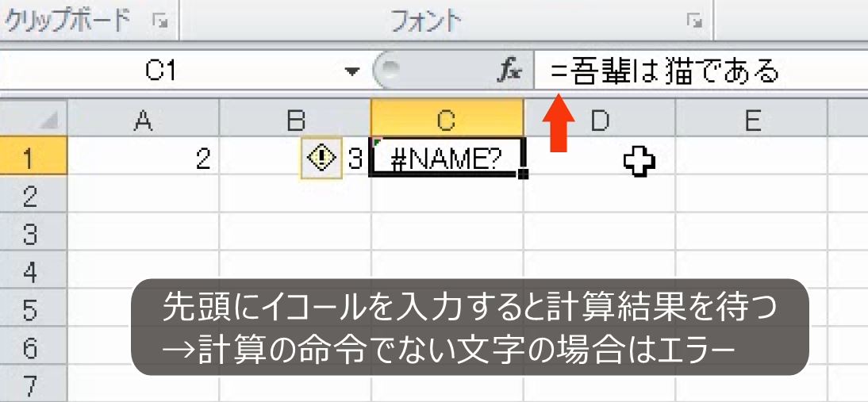Select empty cell E1
This screenshot has width=868, height=402.
click(751, 156)
